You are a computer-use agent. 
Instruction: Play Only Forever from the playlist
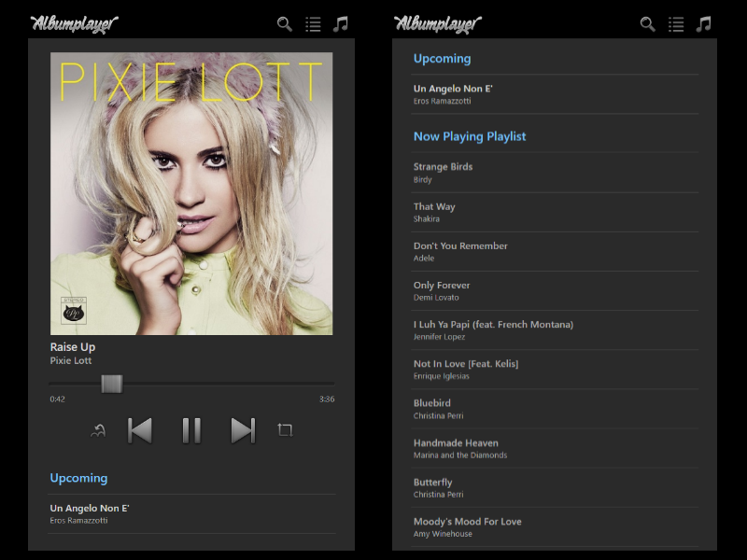pyautogui.click(x=442, y=286)
